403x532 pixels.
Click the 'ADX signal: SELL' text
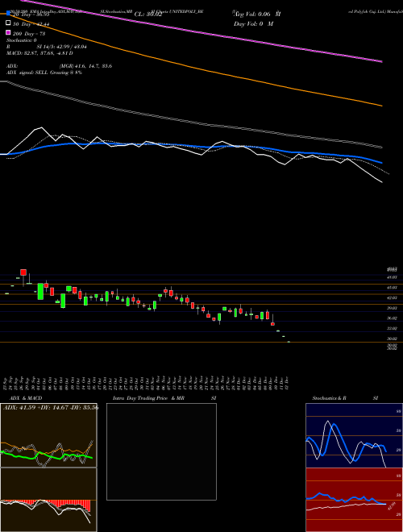[27, 73]
